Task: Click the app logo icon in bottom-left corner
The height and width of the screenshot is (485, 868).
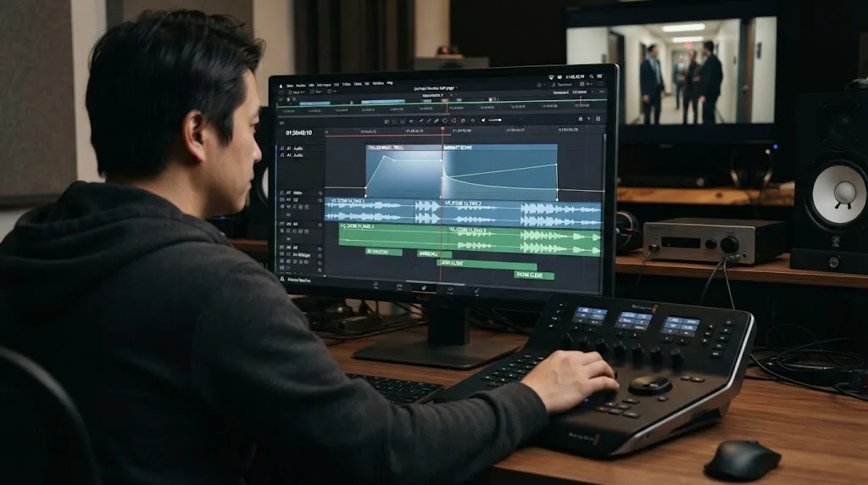Action: (x=282, y=280)
